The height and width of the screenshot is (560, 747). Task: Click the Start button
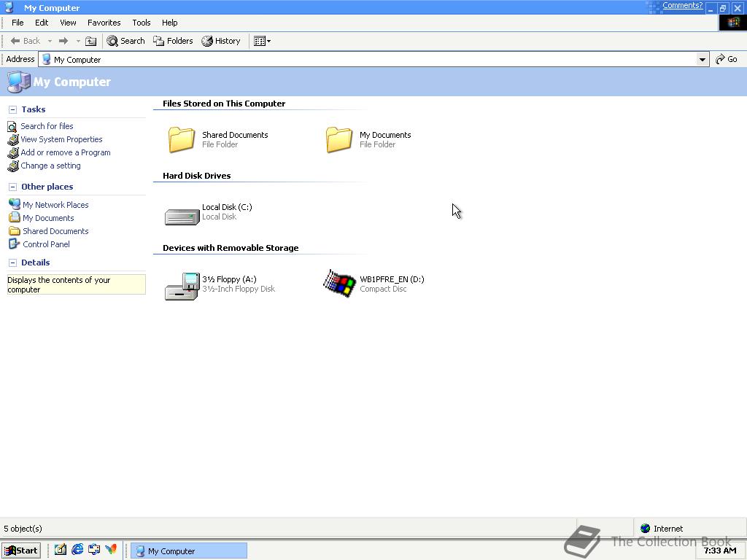click(21, 551)
